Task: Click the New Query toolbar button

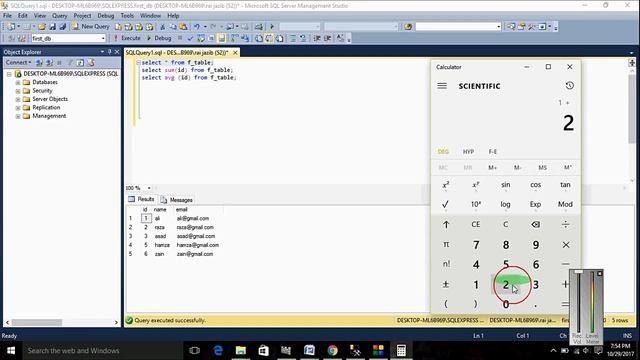Action: [x=91, y=27]
